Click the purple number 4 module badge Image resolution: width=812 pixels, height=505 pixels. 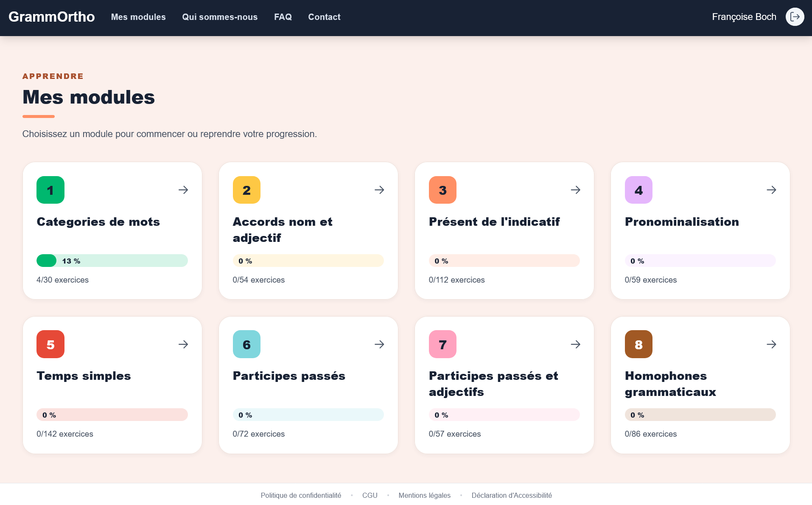[638, 190]
